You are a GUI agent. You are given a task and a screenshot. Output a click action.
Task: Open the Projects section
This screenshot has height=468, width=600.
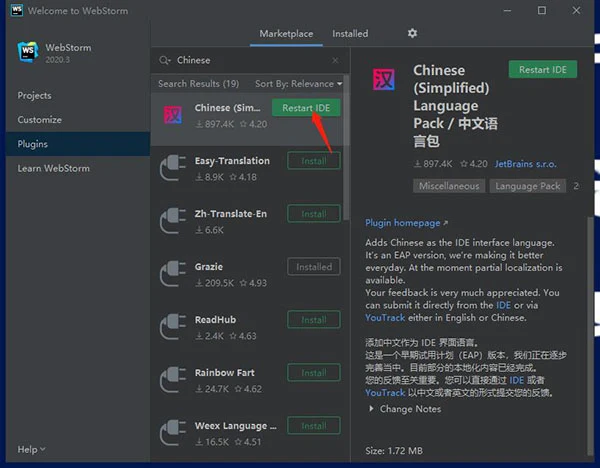[34, 95]
